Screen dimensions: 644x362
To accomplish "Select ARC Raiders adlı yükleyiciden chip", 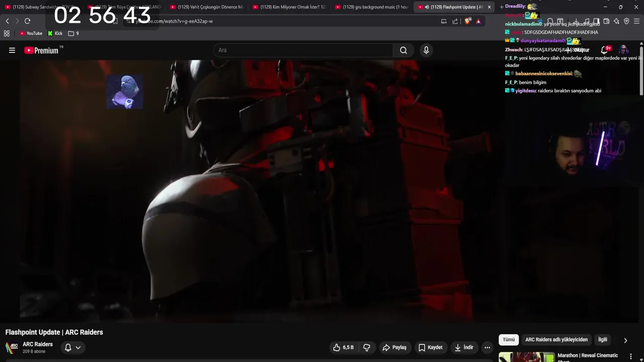I will pos(556,340).
